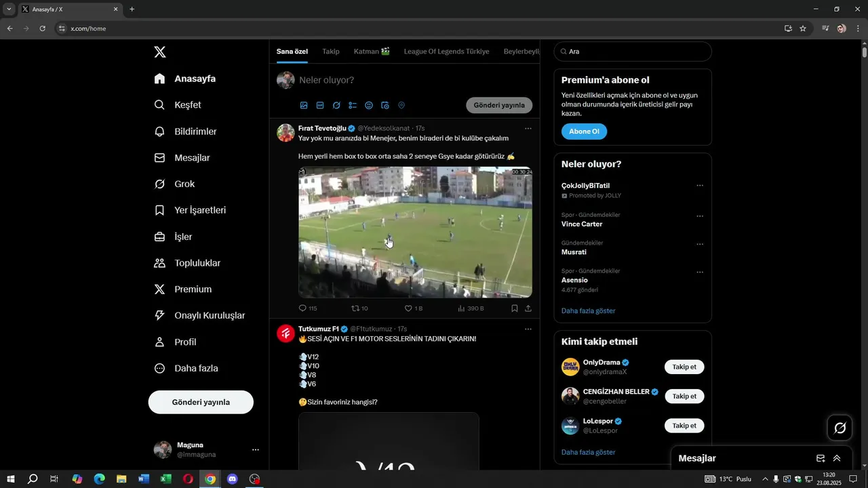Add poll icon in composer

tap(353, 106)
